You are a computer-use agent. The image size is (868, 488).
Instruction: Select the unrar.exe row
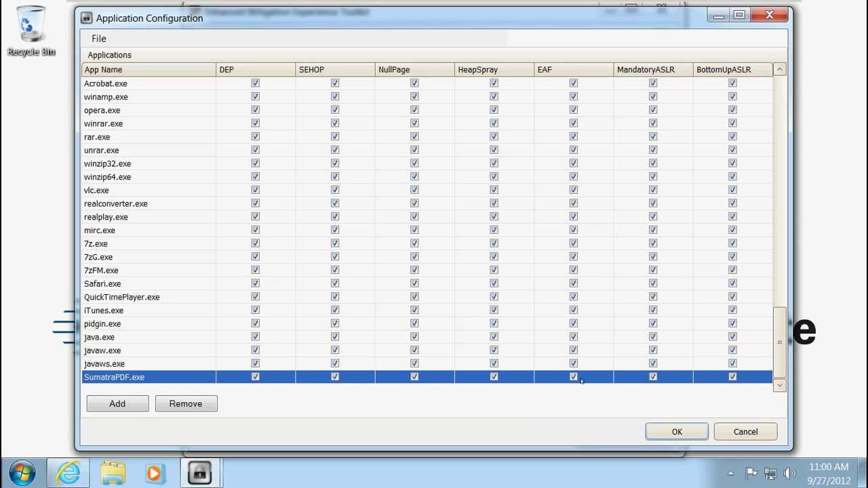[427, 150]
